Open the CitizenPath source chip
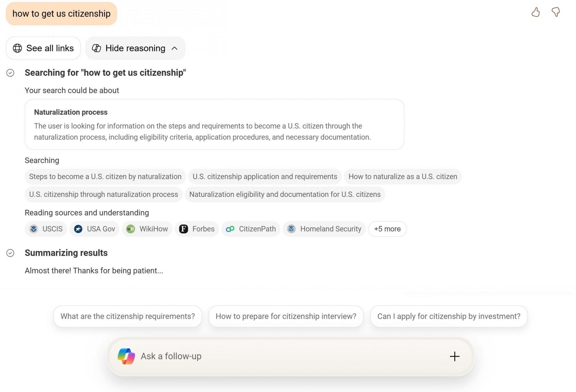Image resolution: width=576 pixels, height=392 pixels. coord(251,229)
